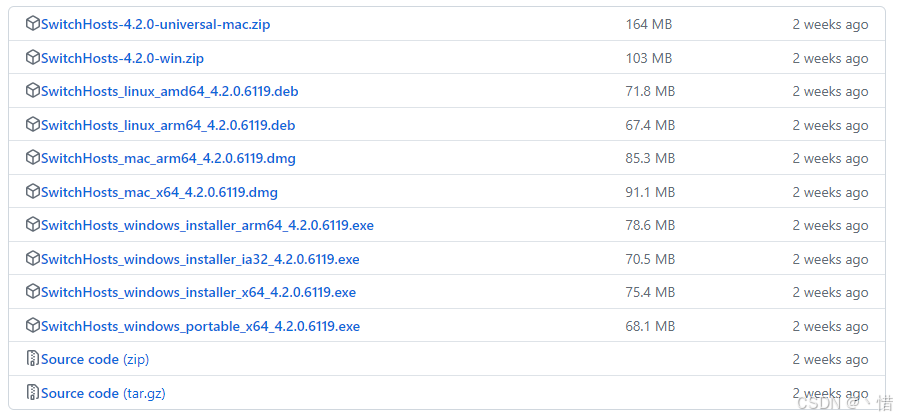Click package icon beside windows_portable_x64 exe

click(33, 326)
